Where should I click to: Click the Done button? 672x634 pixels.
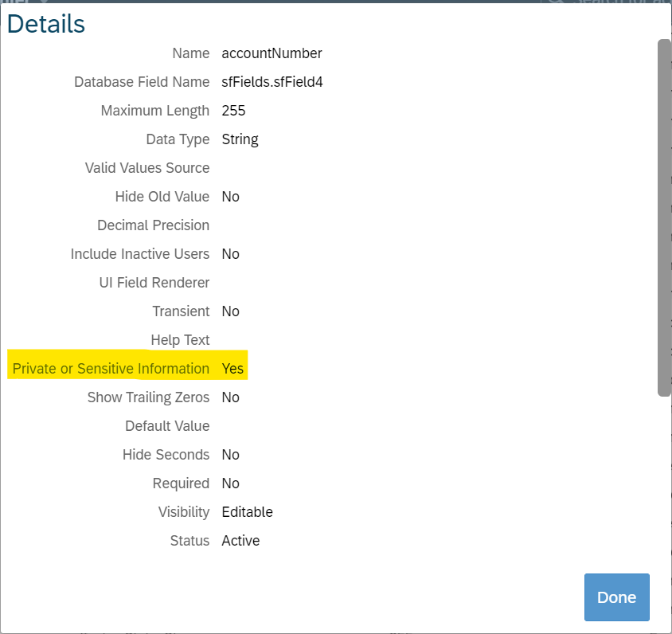[x=617, y=597]
